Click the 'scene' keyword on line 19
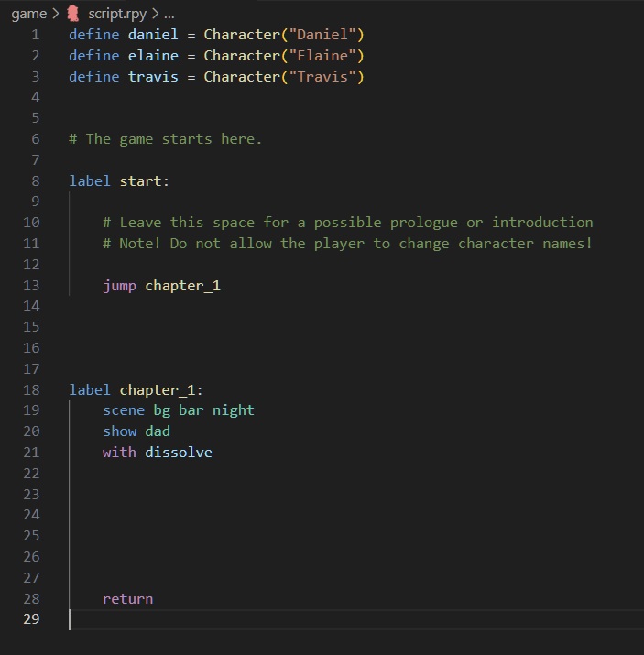Image resolution: width=644 pixels, height=655 pixels. [x=124, y=410]
